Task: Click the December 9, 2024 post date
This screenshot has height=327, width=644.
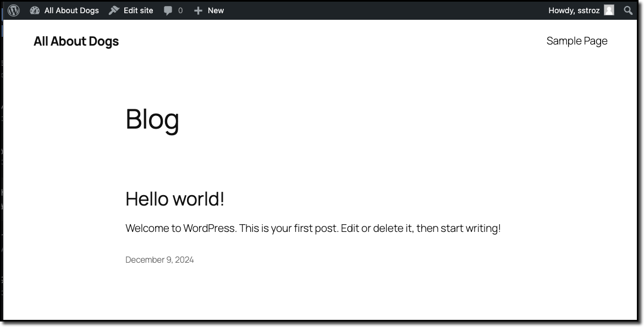Action: tap(160, 259)
